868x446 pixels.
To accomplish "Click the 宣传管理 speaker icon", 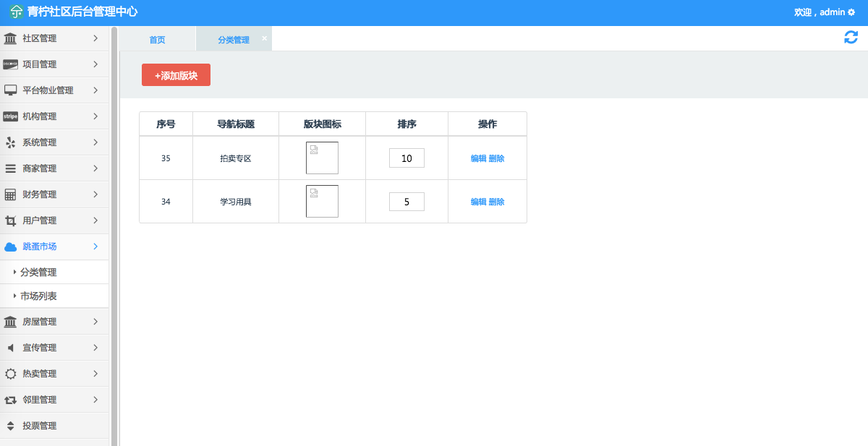I will 10,348.
